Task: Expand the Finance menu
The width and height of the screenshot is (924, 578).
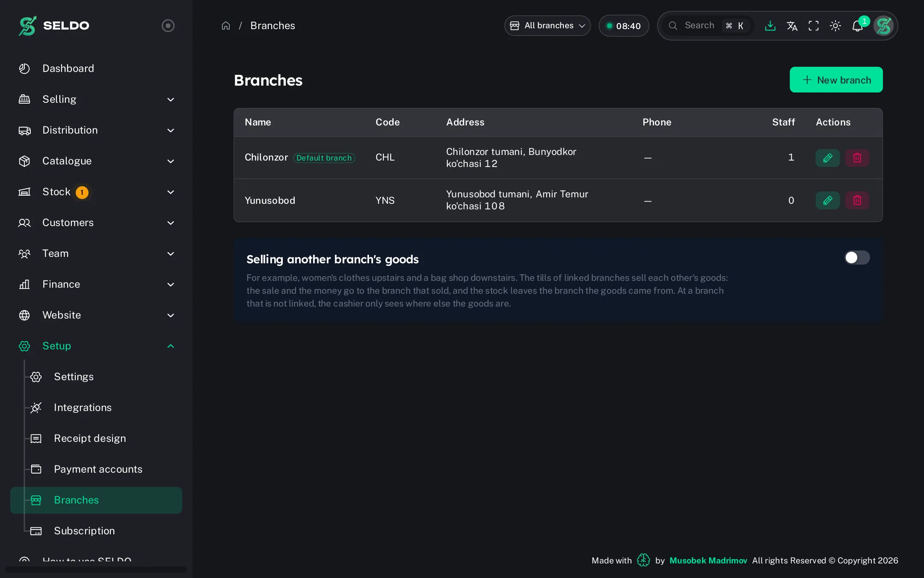Action: tap(96, 284)
